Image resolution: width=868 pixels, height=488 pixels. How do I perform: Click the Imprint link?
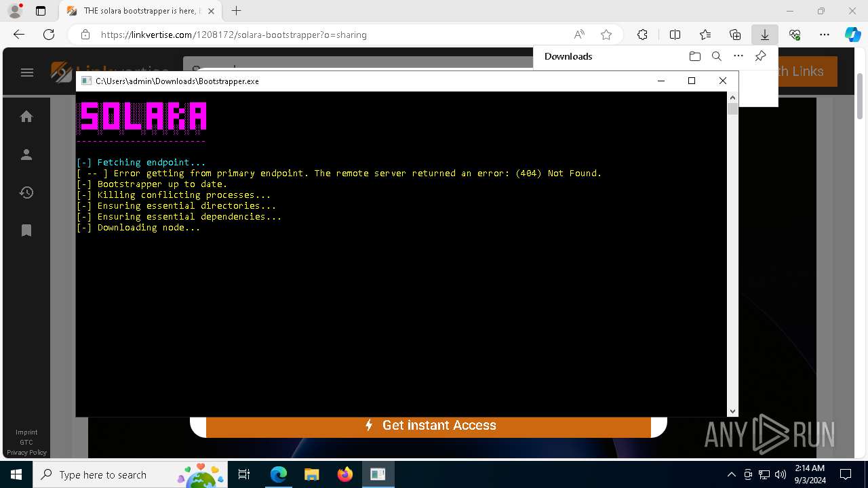[26, 432]
